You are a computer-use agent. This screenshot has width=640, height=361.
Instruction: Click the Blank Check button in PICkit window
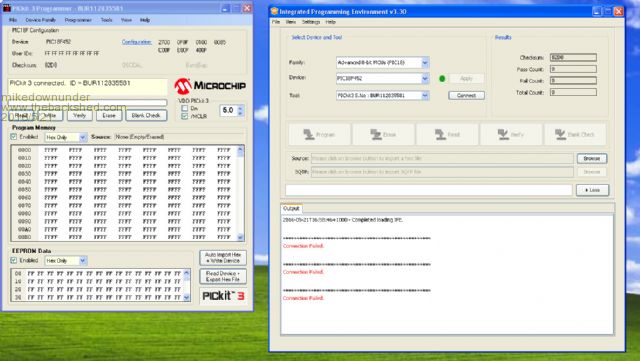146,116
